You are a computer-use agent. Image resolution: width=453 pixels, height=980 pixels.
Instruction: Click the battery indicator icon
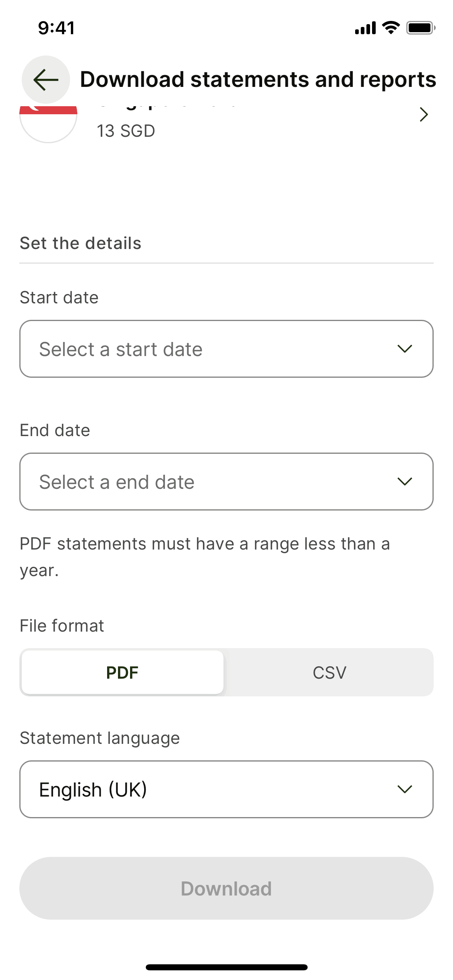(x=420, y=28)
